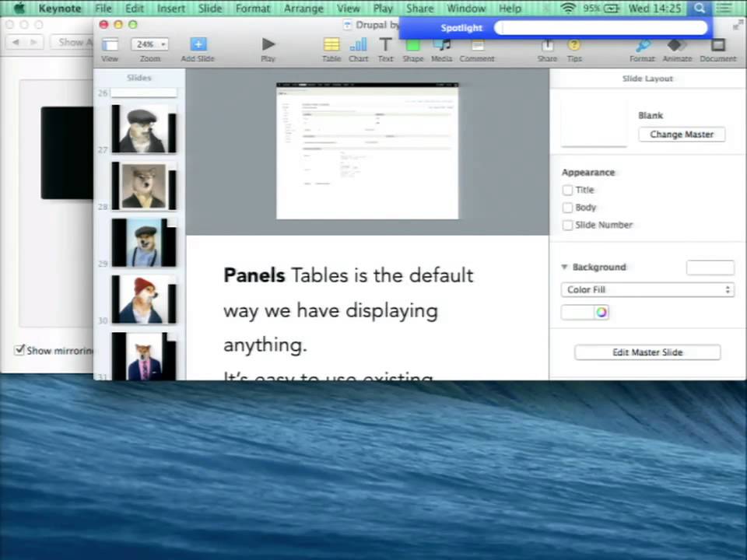
Task: Open the color wheel picker swatch
Action: click(x=601, y=313)
